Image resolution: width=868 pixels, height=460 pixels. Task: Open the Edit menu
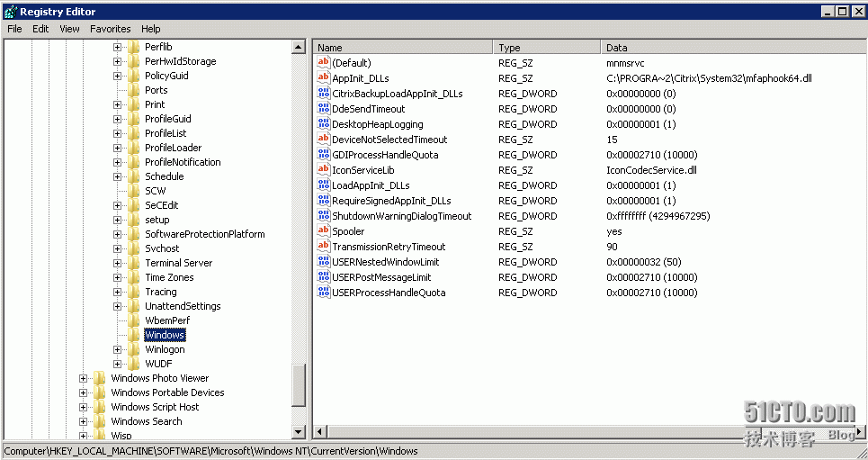40,29
